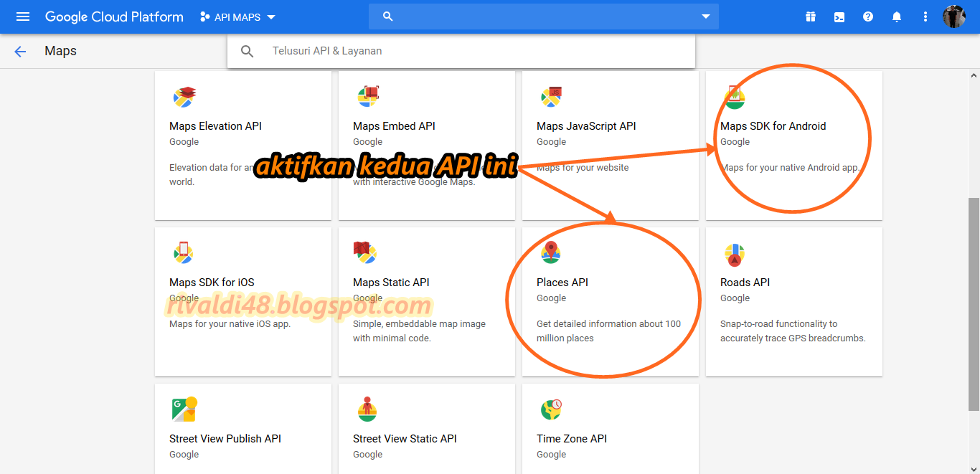This screenshot has width=980, height=474.
Task: Click the Street View Publish API icon
Action: click(184, 409)
